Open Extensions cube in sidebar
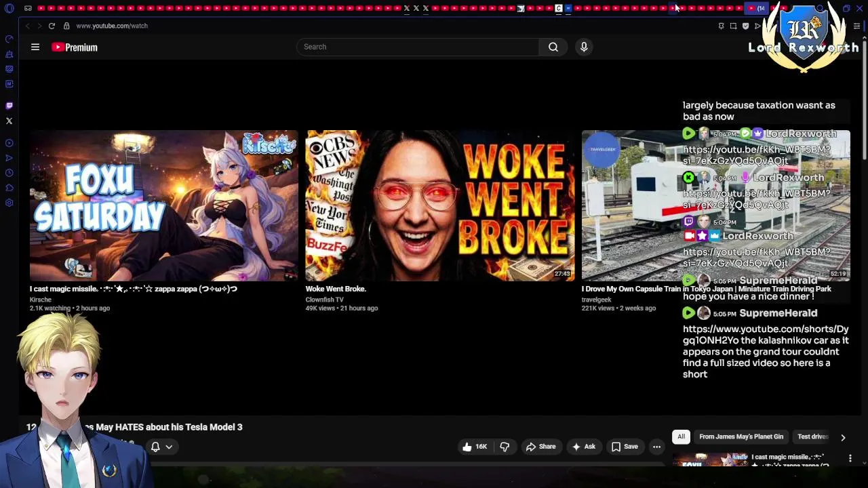868x488 pixels. click(x=9, y=188)
